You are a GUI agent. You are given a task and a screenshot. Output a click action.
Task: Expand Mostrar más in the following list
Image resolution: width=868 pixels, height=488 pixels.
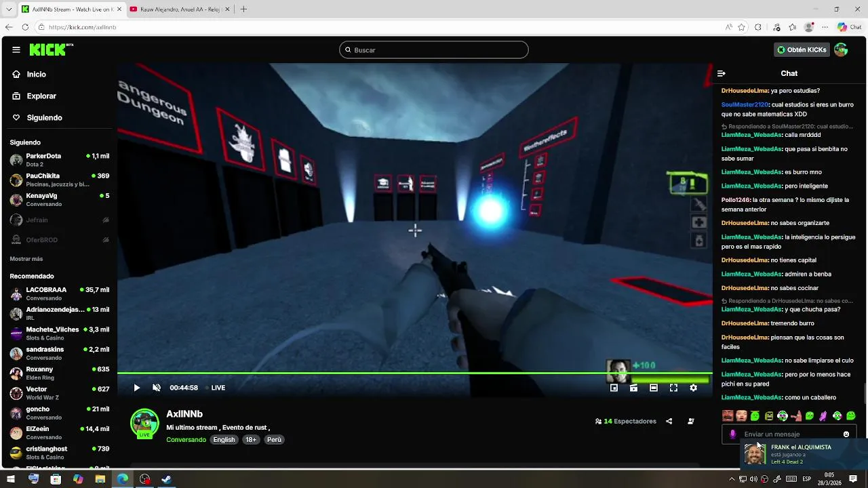coord(26,259)
